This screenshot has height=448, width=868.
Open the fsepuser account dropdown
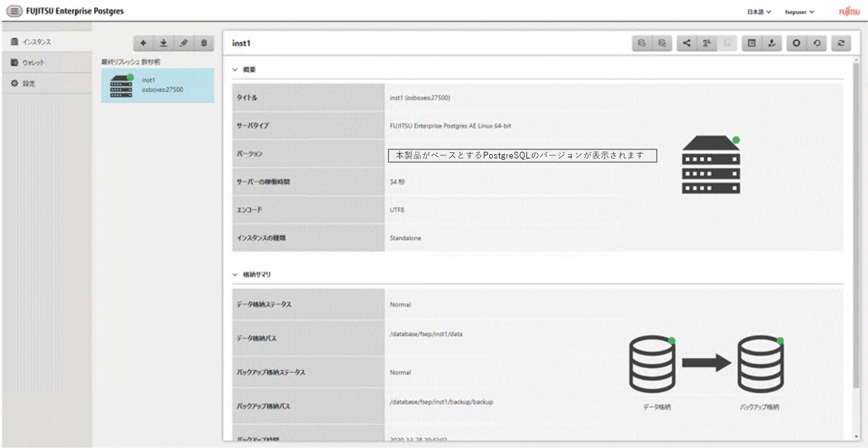[799, 12]
